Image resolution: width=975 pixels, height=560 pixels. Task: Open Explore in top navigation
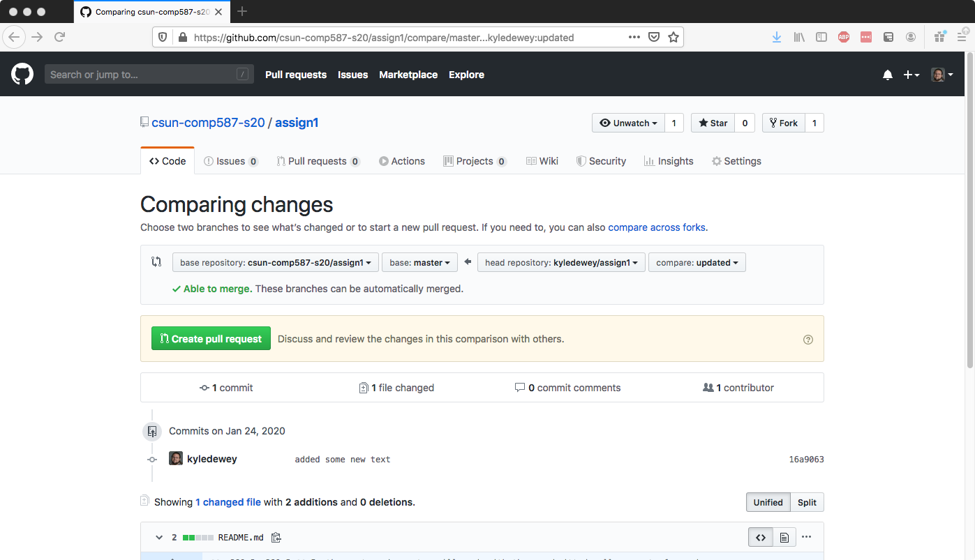466,75
